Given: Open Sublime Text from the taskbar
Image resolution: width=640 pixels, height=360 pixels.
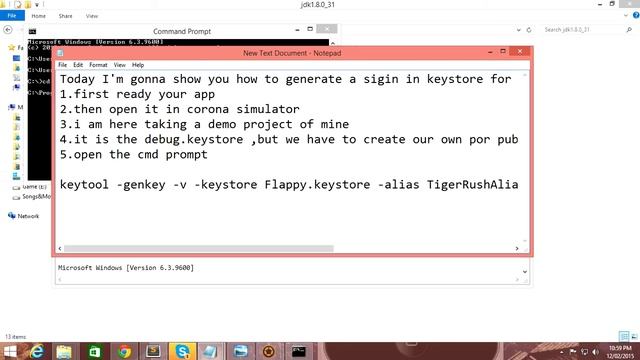Looking at the screenshot, I should tap(153, 351).
